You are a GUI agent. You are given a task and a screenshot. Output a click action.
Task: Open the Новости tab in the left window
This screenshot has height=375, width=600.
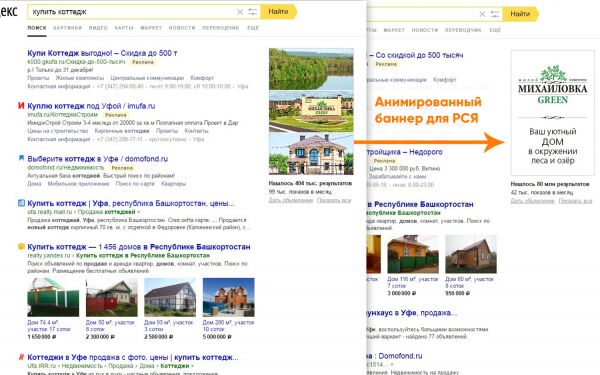(182, 28)
